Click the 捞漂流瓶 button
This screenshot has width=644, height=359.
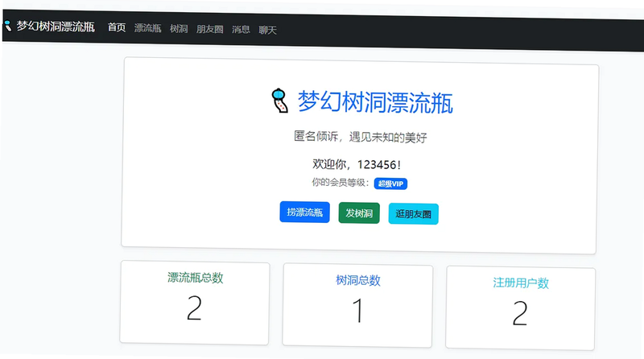[x=305, y=212]
